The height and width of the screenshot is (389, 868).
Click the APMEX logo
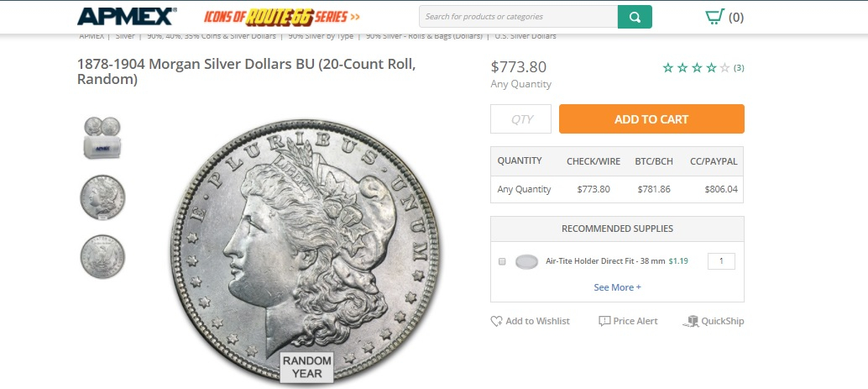[128, 17]
